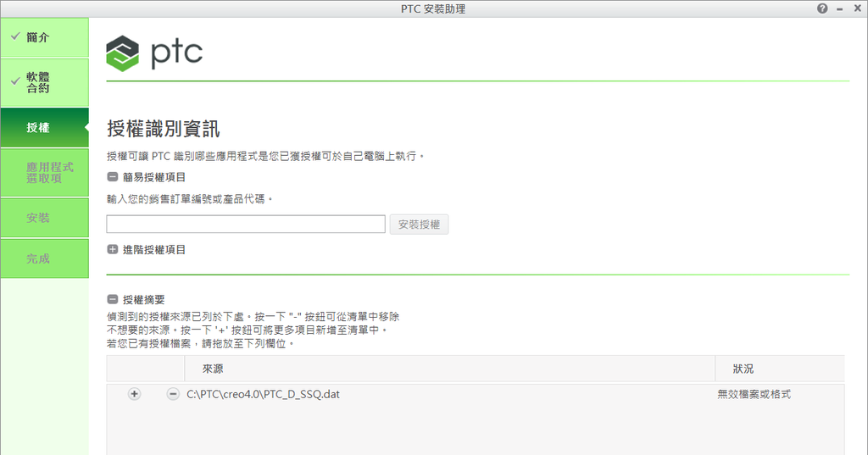Expand the 進階授權項目 section
This screenshot has width=868, height=455.
pyautogui.click(x=113, y=250)
